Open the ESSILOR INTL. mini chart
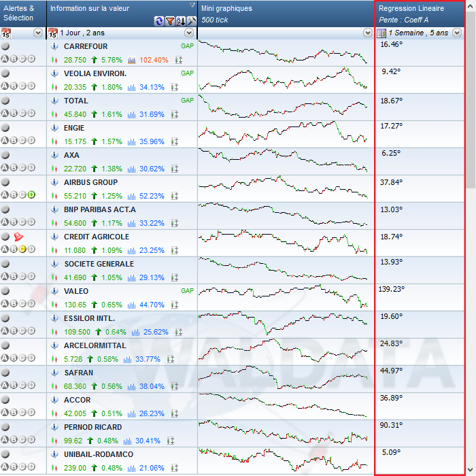Viewport: 476px width, 476px height. click(283, 324)
